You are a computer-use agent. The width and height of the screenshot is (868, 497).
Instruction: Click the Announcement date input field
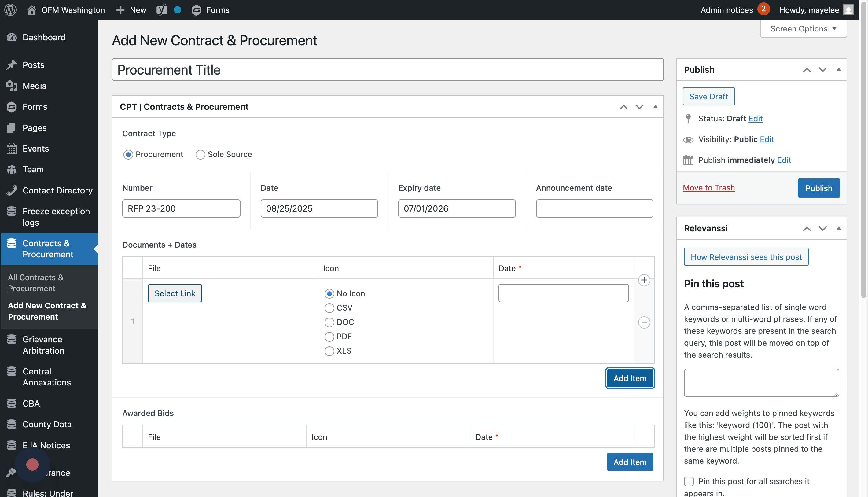pyautogui.click(x=594, y=208)
